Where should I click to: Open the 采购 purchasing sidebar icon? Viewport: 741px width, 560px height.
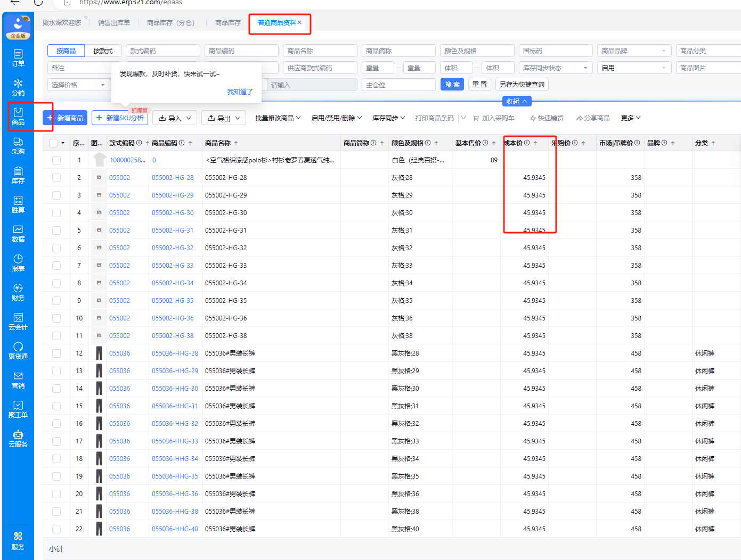coord(18,145)
